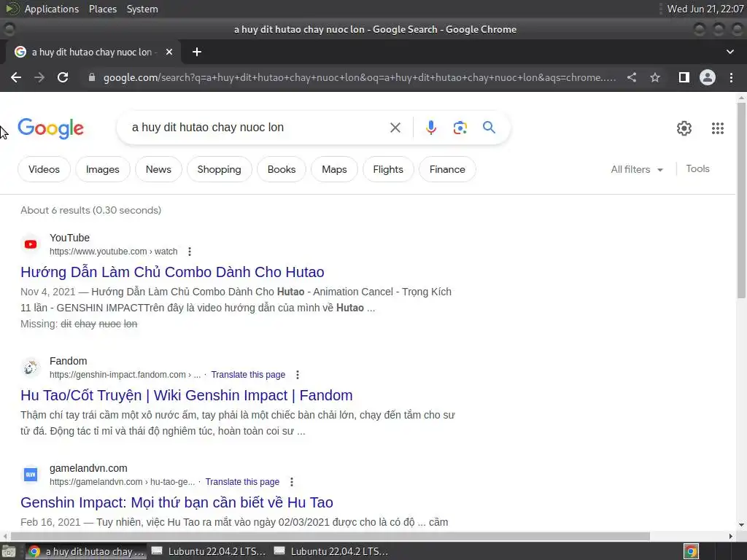Viewport: 747px width, 560px height.
Task: Go to the Google logo homepage
Action: click(50, 128)
